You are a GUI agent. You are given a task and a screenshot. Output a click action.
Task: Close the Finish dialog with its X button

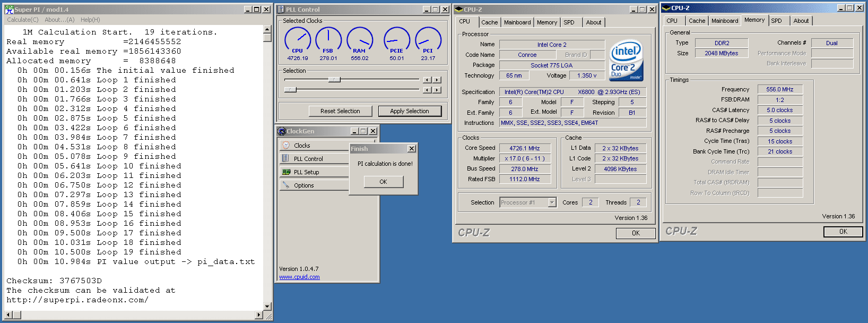[411, 149]
